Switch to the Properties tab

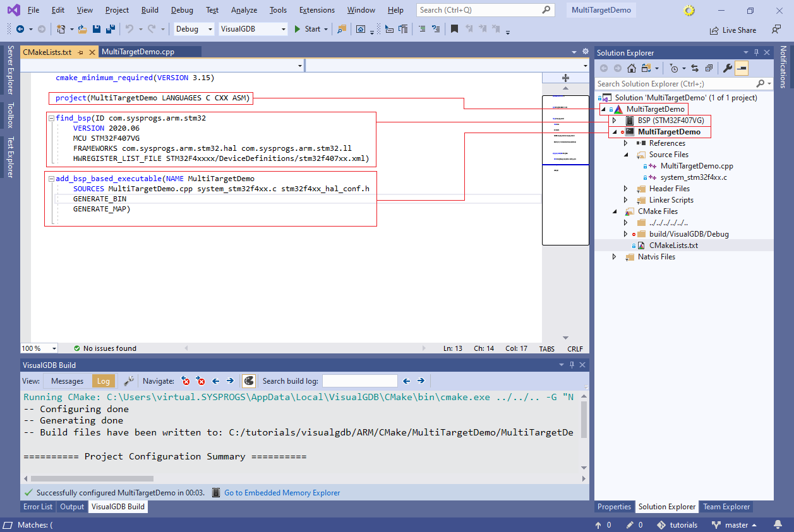click(614, 507)
